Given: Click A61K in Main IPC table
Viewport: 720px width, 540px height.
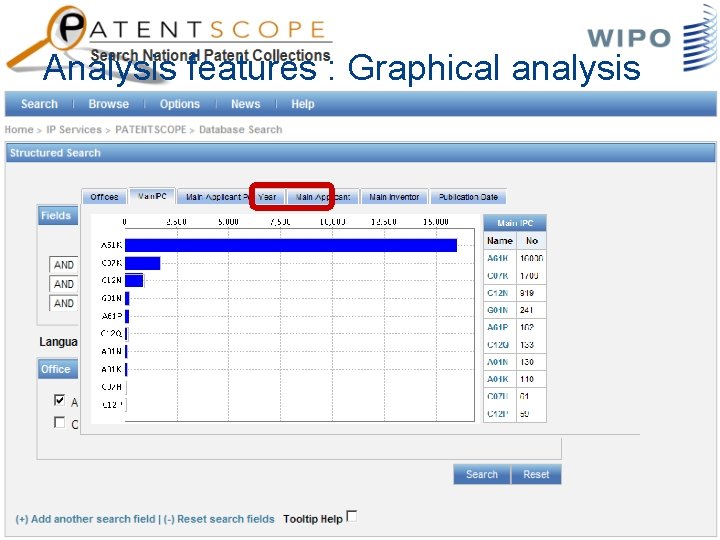Looking at the screenshot, I should click(x=498, y=259).
